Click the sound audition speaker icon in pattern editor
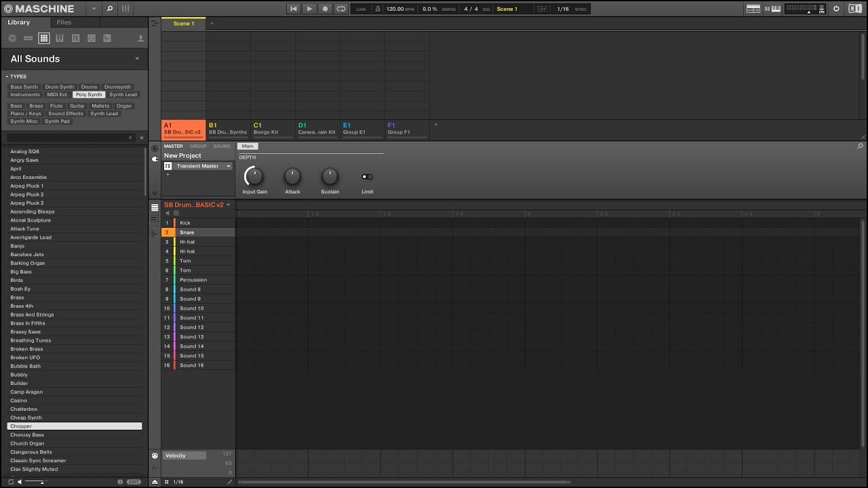Viewport: 868px width, 488px height. (167, 213)
